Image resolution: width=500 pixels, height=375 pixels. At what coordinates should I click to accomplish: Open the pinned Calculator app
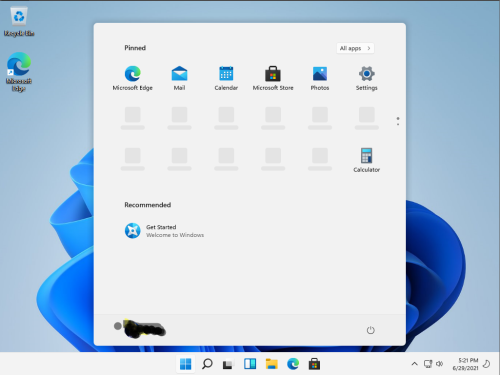click(x=367, y=160)
